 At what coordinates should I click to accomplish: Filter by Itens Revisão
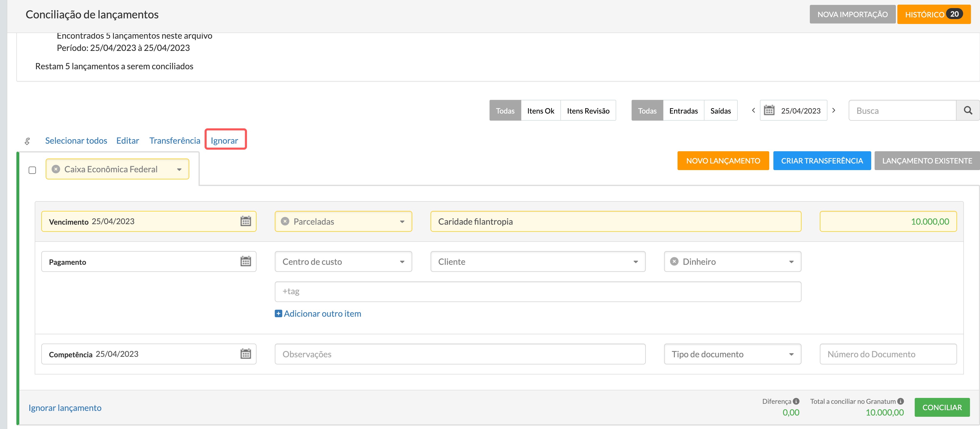tap(588, 110)
